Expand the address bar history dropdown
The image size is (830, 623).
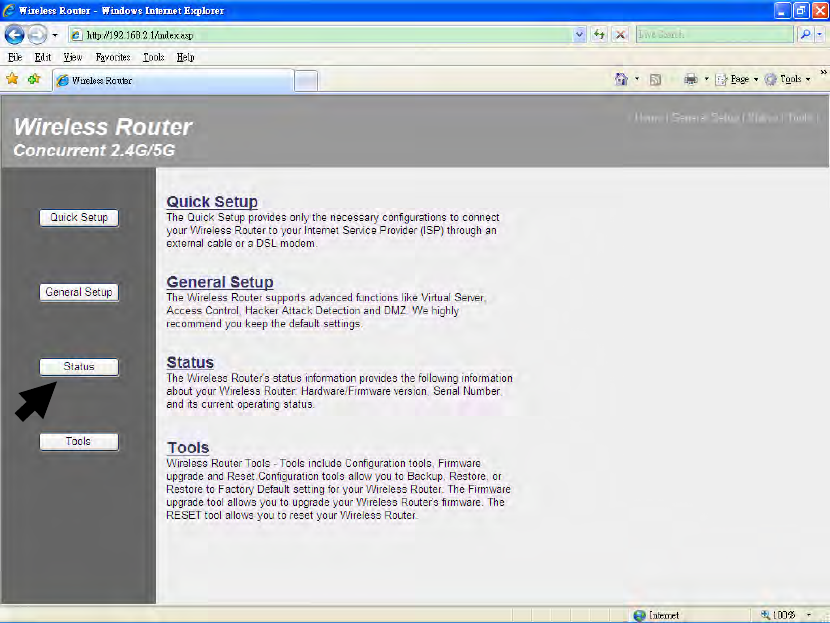[580, 35]
